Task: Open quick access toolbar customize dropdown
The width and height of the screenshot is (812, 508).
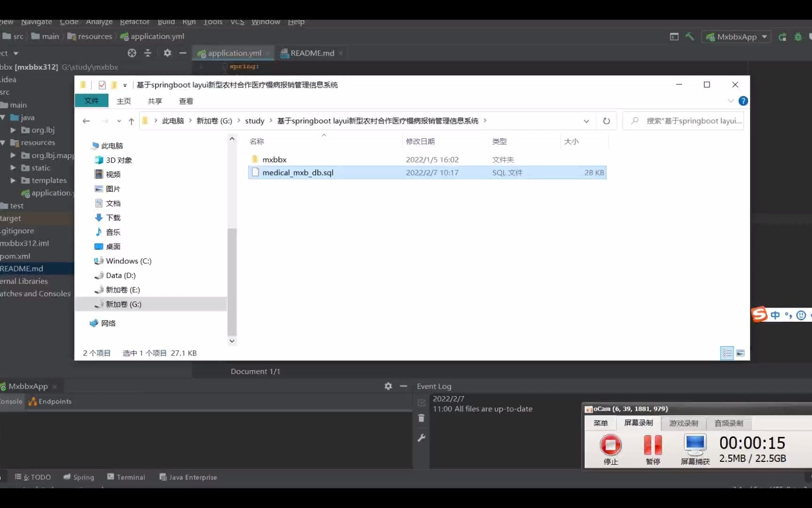Action: (125, 85)
